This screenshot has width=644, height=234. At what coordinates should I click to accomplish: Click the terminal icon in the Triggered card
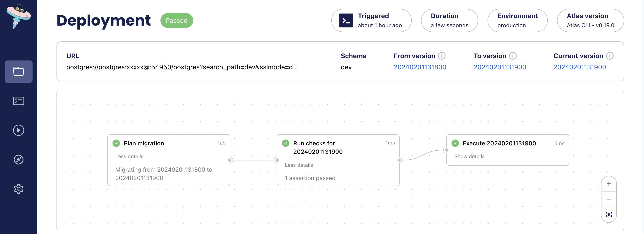[x=346, y=20]
